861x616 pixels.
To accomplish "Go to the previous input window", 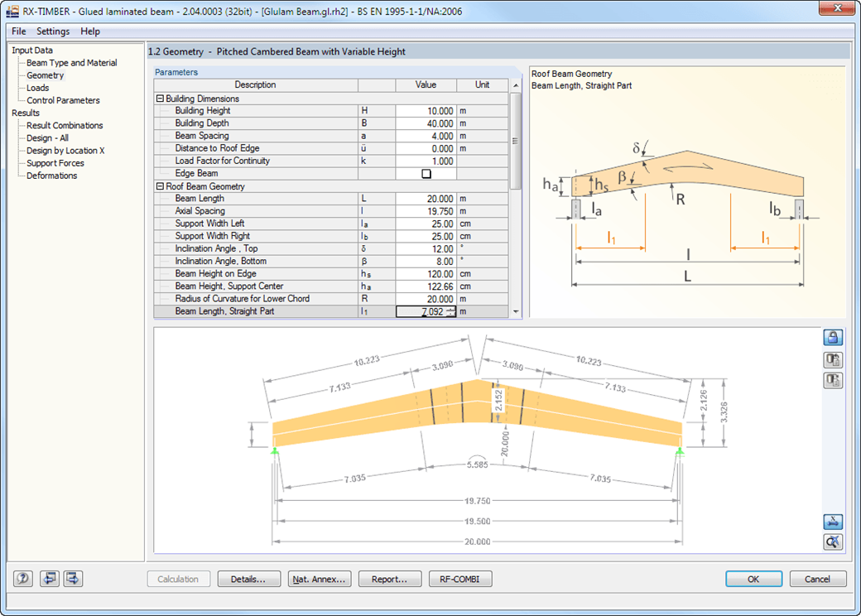I will pos(50,579).
